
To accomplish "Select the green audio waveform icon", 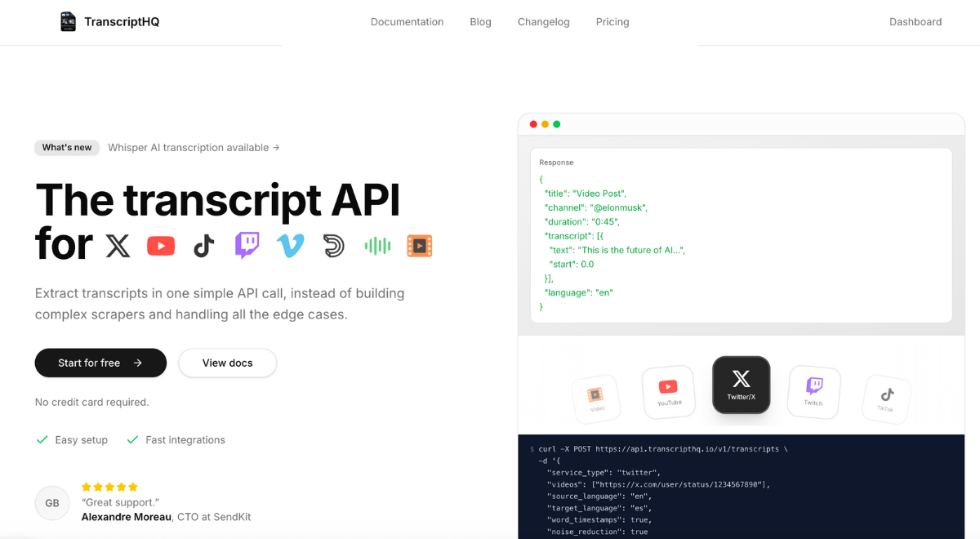I will 376,245.
